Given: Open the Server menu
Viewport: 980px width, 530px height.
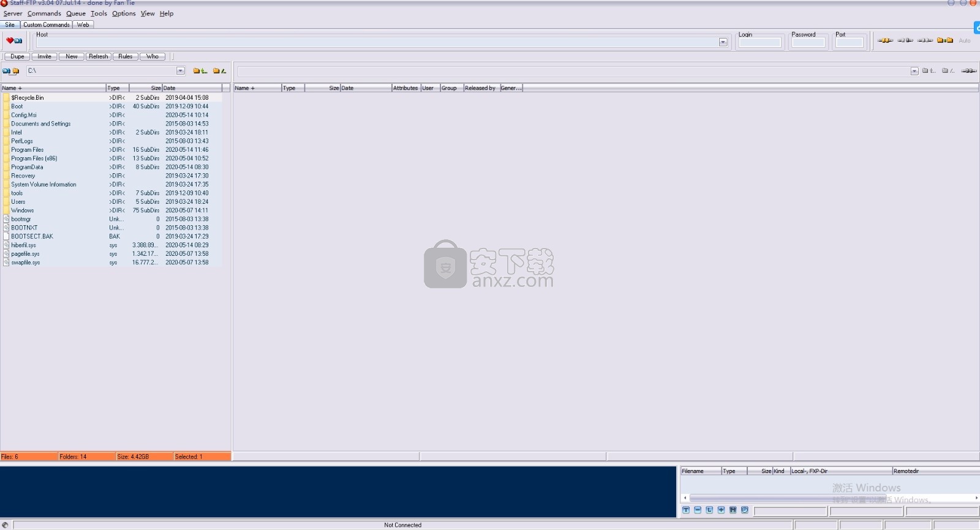Looking at the screenshot, I should (13, 13).
